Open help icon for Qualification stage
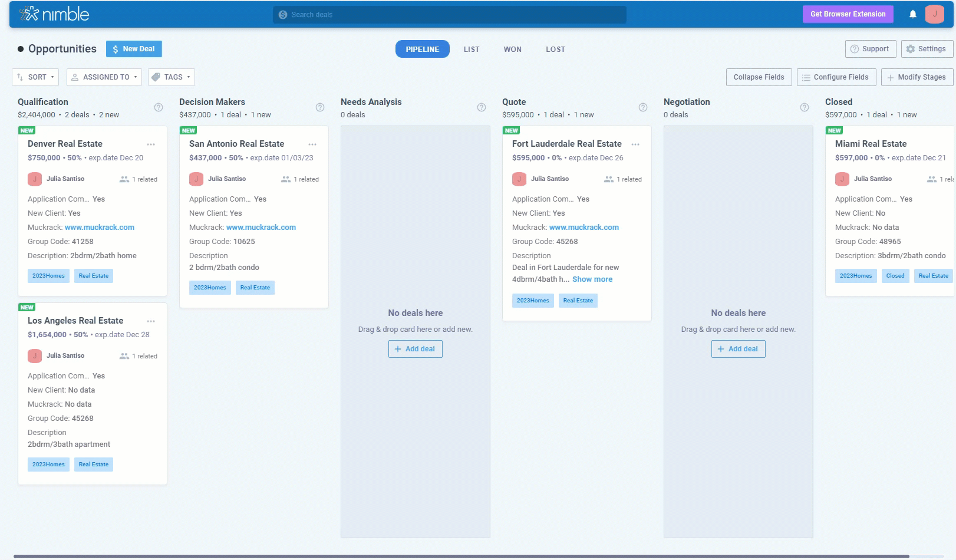This screenshot has height=560, width=956. [x=159, y=107]
